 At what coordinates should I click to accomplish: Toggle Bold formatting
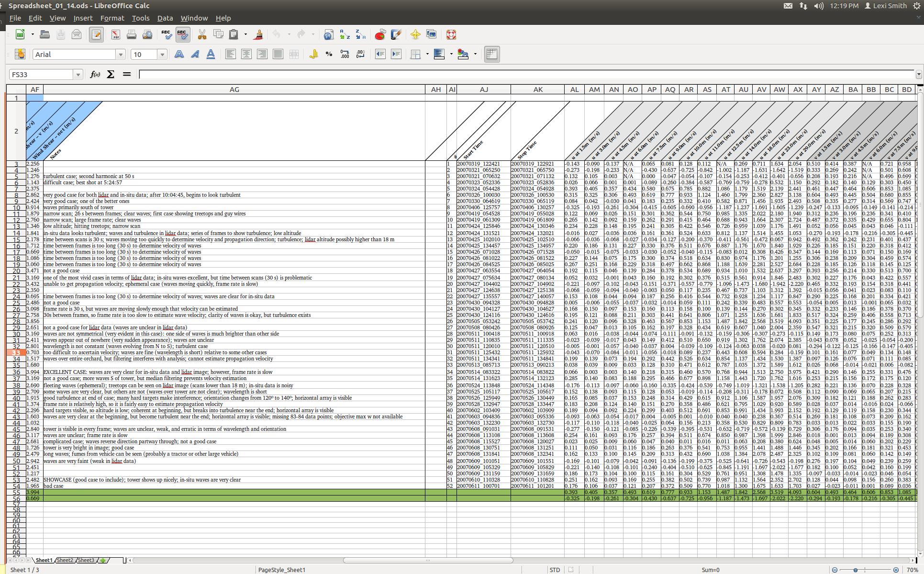tap(179, 54)
